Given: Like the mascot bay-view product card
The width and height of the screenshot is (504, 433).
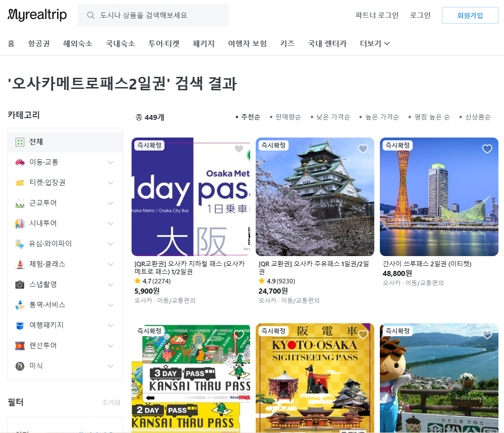Looking at the screenshot, I should [x=487, y=335].
